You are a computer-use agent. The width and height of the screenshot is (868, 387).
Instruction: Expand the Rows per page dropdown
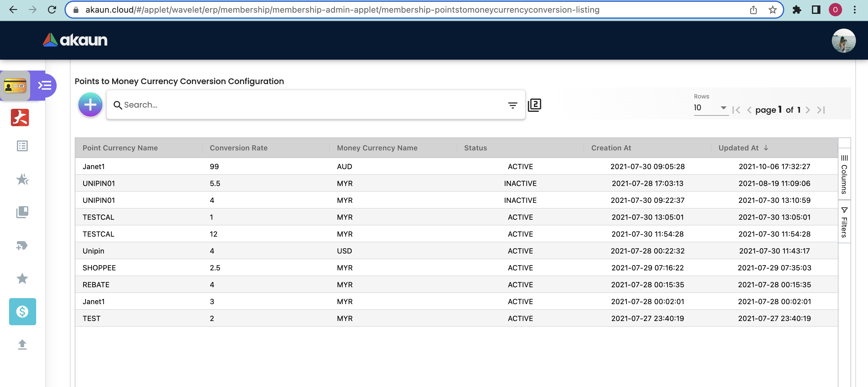711,108
